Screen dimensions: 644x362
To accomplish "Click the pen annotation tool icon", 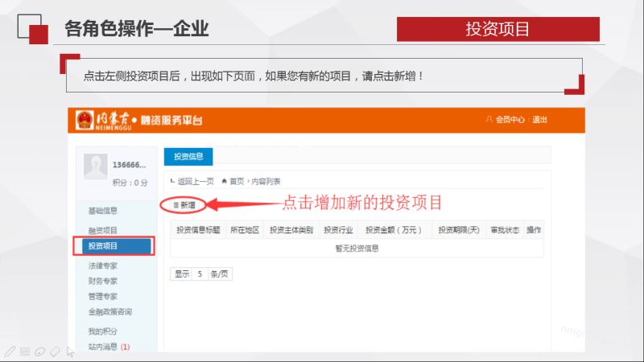I will 9,352.
